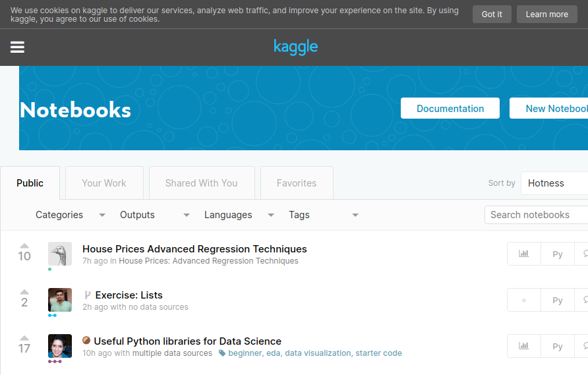This screenshot has height=375, width=588.
Task: Dismiss cookie notice with Got it
Action: 492,14
